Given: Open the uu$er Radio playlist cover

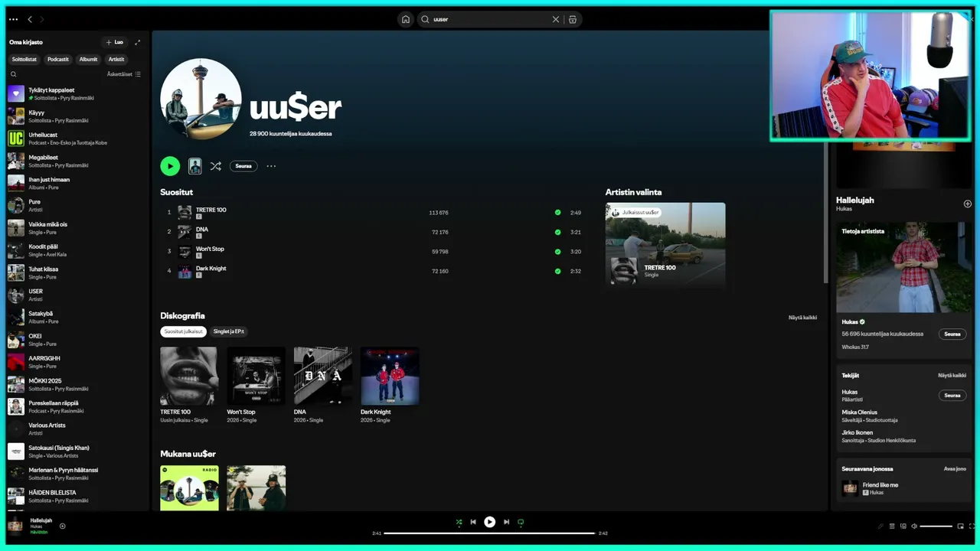Looking at the screenshot, I should [x=189, y=487].
